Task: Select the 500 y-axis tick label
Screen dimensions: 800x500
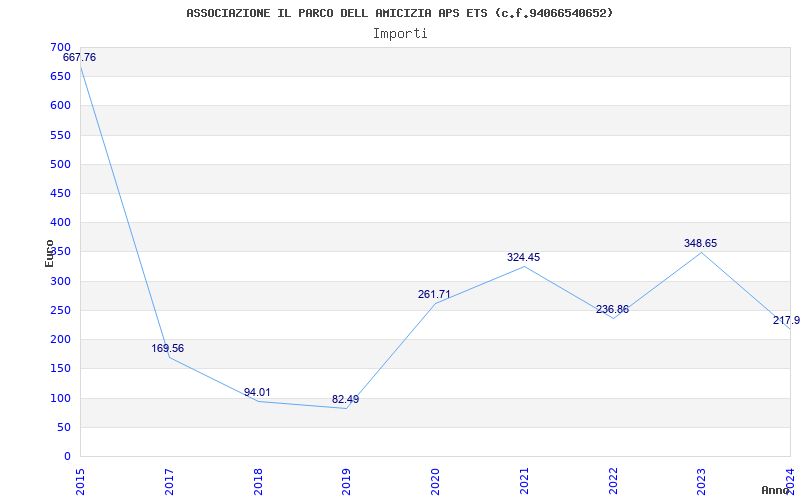Action: [60, 164]
